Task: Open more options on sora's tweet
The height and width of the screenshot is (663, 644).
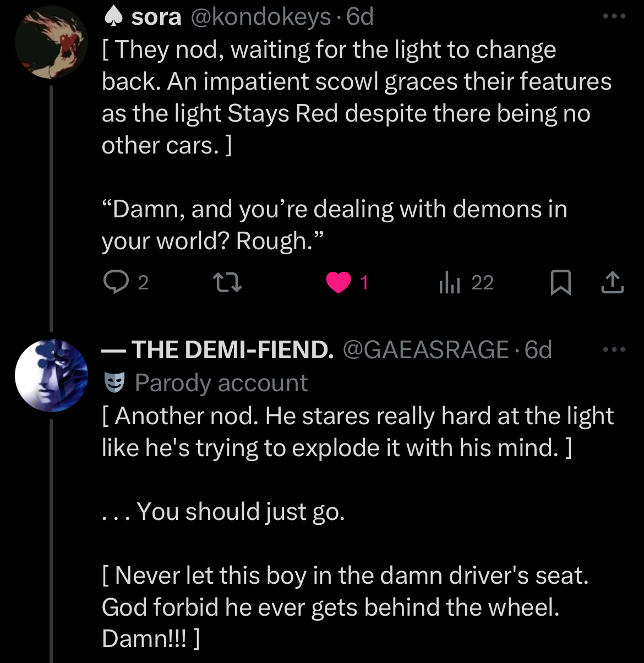Action: (614, 17)
